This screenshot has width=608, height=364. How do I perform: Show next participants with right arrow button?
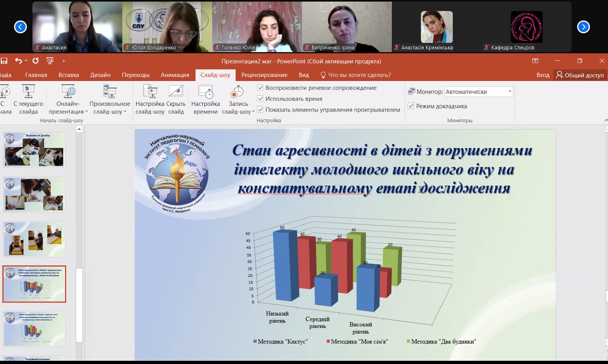pos(583,27)
